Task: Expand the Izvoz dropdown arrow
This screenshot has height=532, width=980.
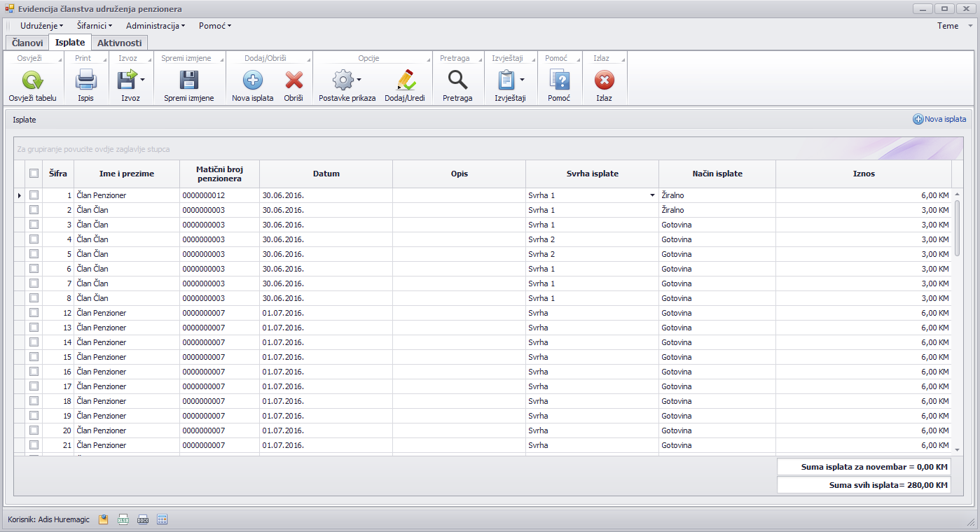Action: pos(143,80)
